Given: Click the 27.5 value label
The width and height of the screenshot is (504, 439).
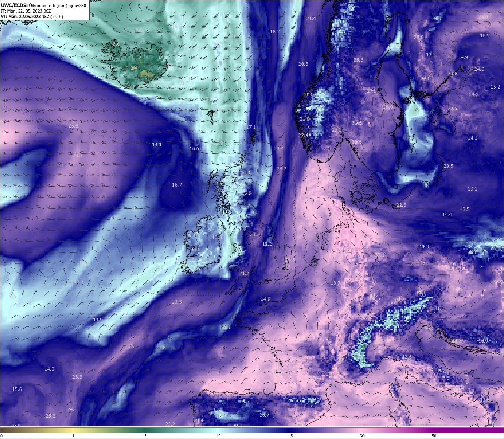Looking at the screenshot, I should tap(452, 109).
